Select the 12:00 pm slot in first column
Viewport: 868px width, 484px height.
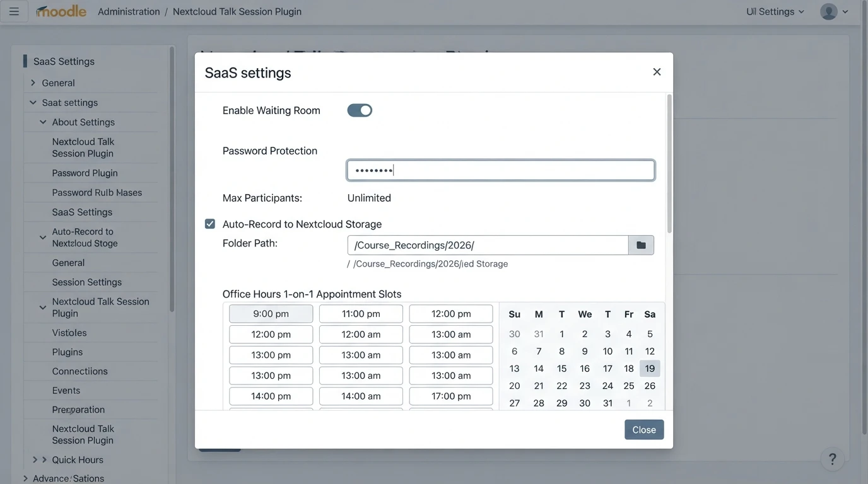click(x=271, y=335)
